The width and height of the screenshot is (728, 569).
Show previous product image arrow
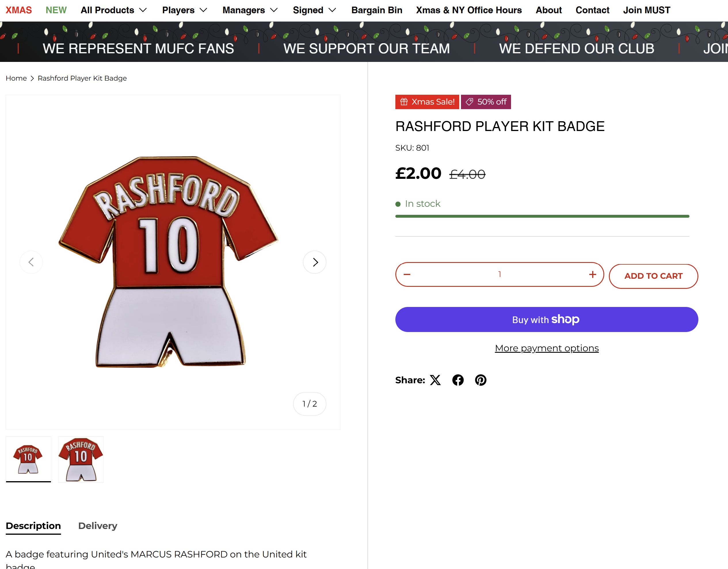pyautogui.click(x=31, y=262)
